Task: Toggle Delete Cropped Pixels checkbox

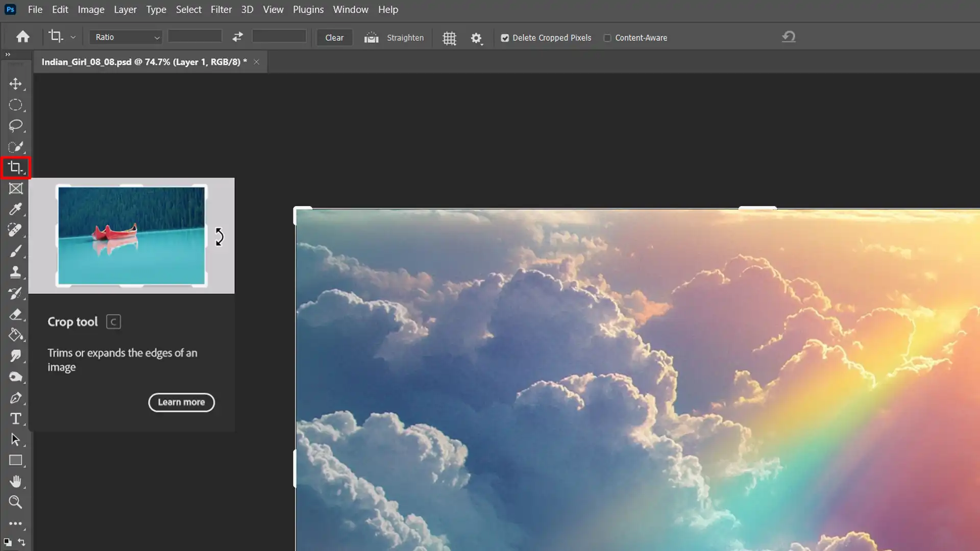Action: click(x=505, y=38)
